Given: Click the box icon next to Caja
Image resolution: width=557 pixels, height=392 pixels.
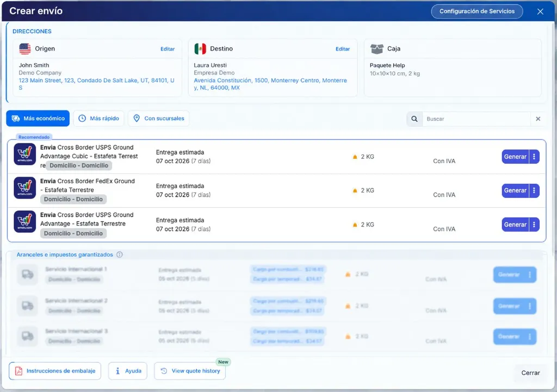Looking at the screenshot, I should click(x=376, y=48).
